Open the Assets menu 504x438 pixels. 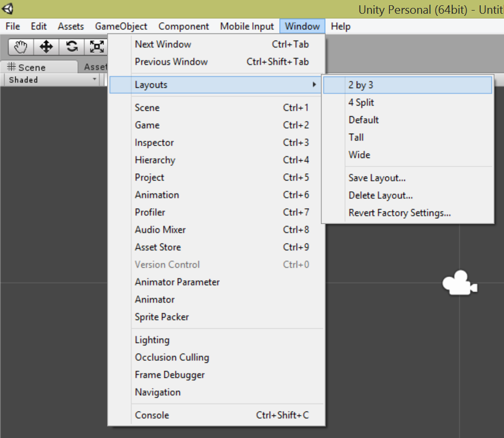(71, 26)
